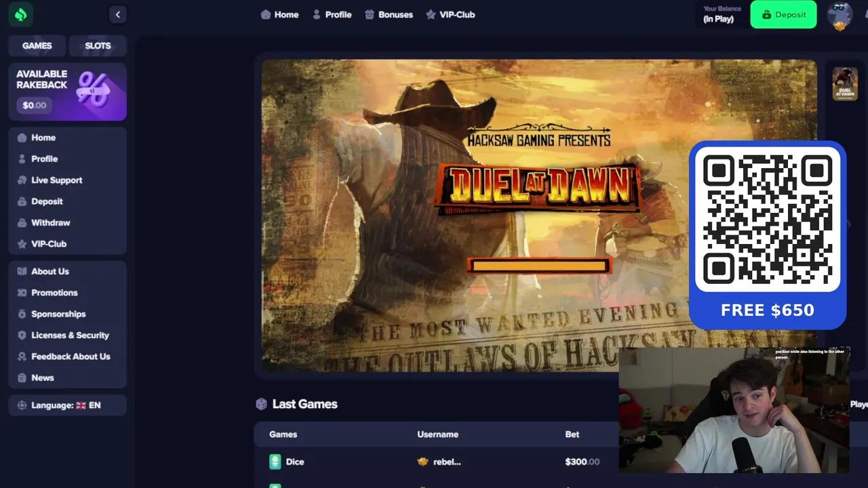
Task: Open Live Support via the headset icon
Action: coord(23,180)
